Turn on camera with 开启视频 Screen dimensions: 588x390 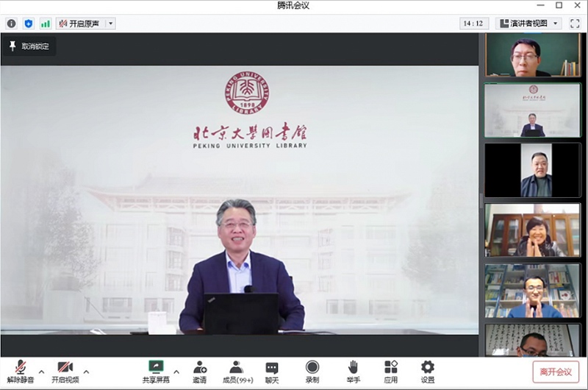click(65, 372)
